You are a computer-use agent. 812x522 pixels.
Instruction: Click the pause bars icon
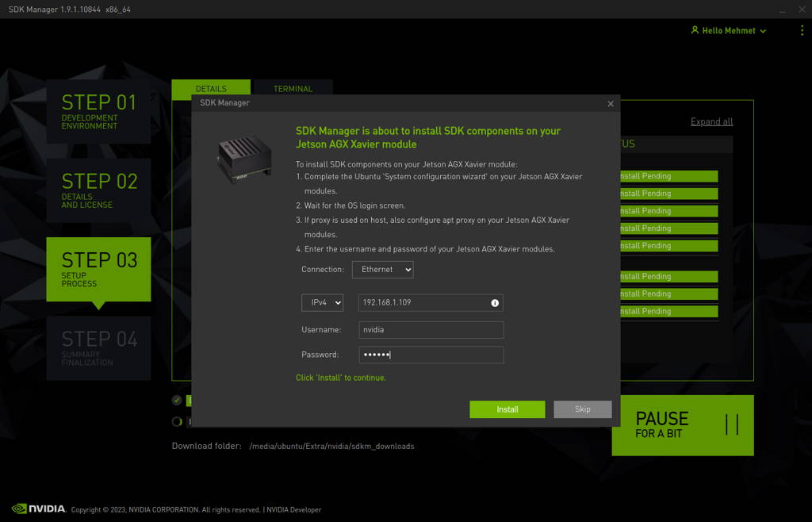click(x=732, y=424)
